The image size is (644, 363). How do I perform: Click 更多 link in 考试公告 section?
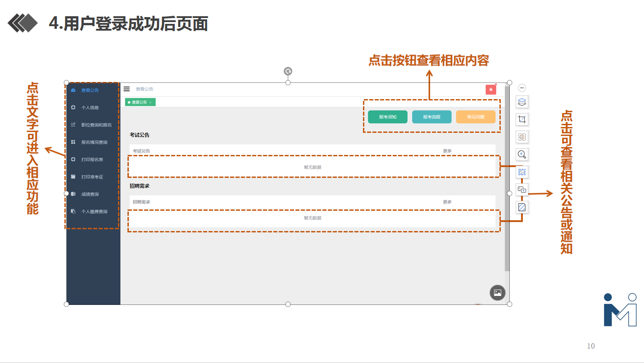447,151
